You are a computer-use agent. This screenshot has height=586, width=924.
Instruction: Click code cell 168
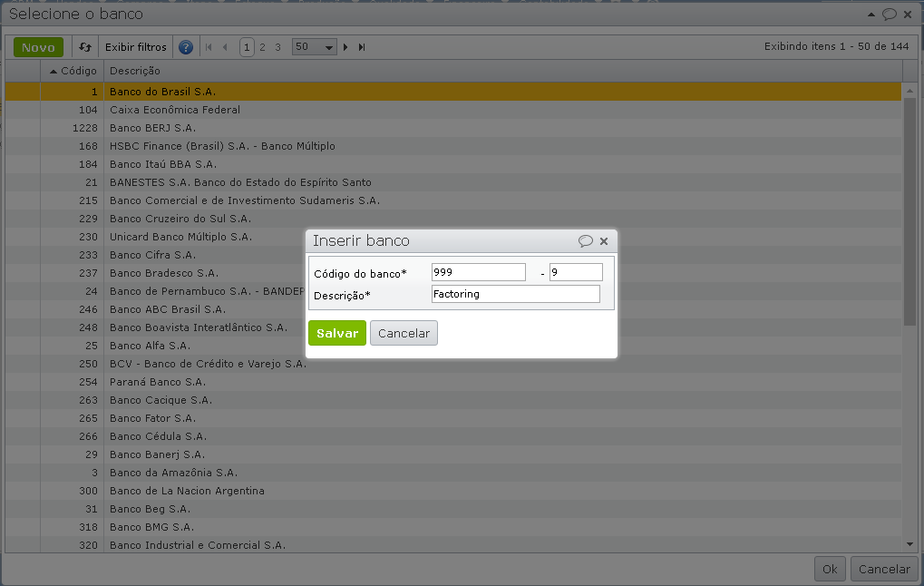[73, 146]
